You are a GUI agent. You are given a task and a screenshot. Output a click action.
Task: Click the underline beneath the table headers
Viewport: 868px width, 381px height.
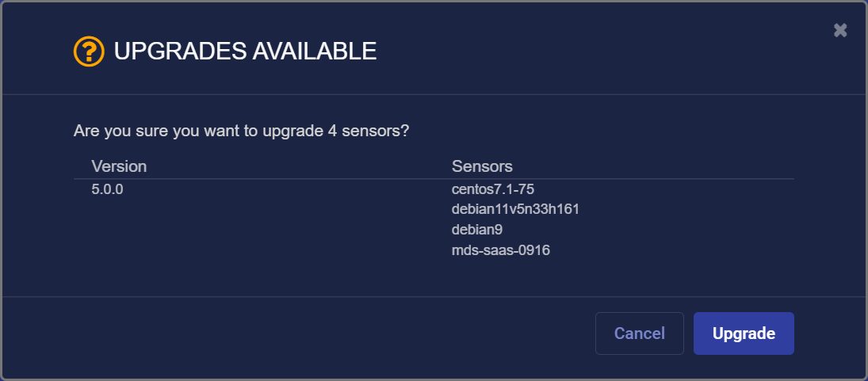[x=434, y=179]
